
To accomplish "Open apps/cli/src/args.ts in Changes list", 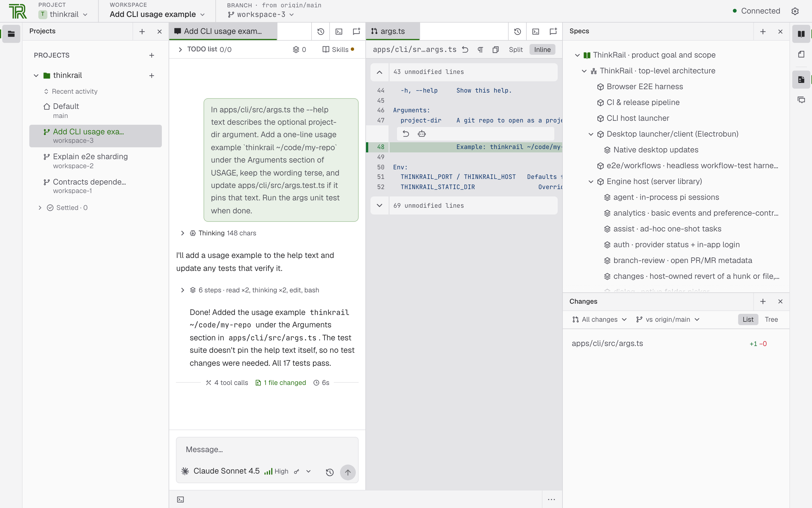I will [x=676, y=343].
